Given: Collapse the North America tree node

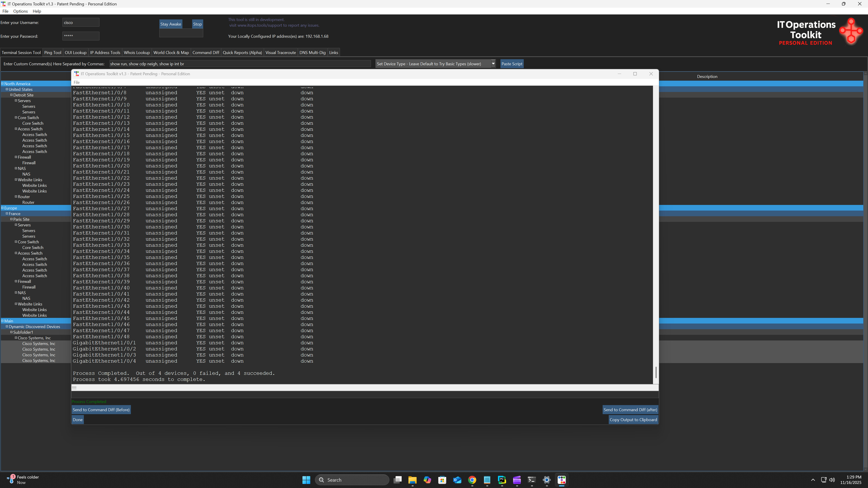Looking at the screenshot, I should tap(3, 84).
